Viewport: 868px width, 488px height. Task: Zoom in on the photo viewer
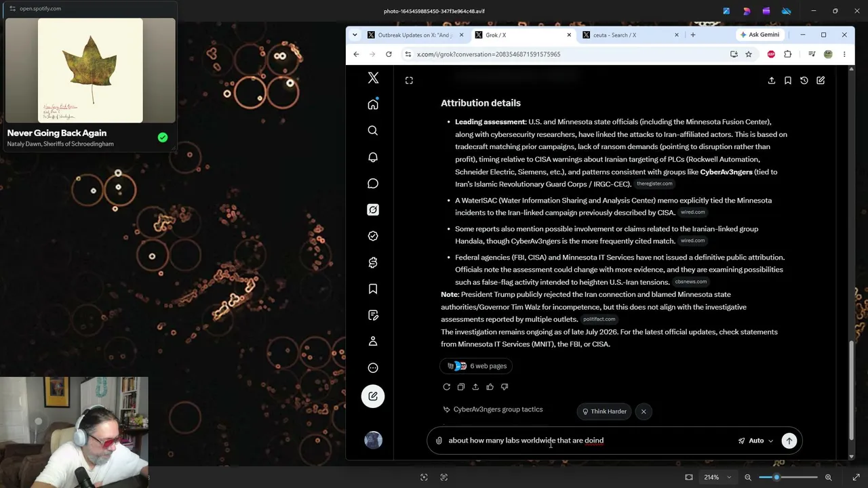coord(828,477)
